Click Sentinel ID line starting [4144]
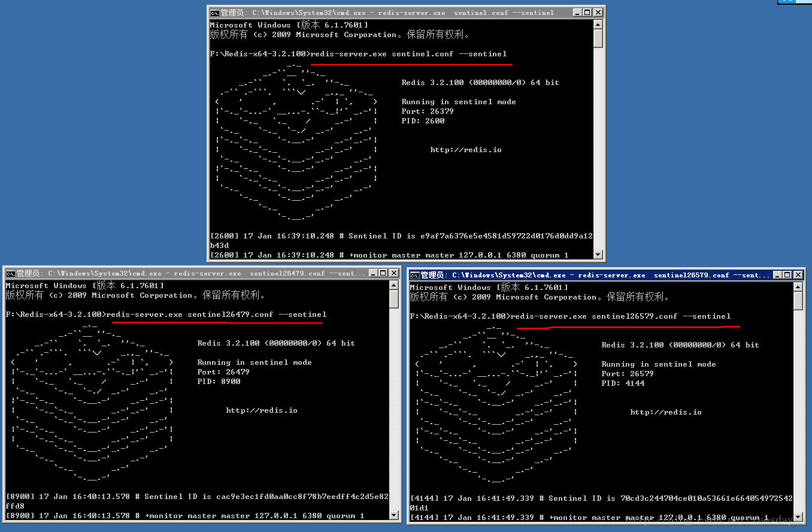This screenshot has width=812, height=532. click(601, 503)
